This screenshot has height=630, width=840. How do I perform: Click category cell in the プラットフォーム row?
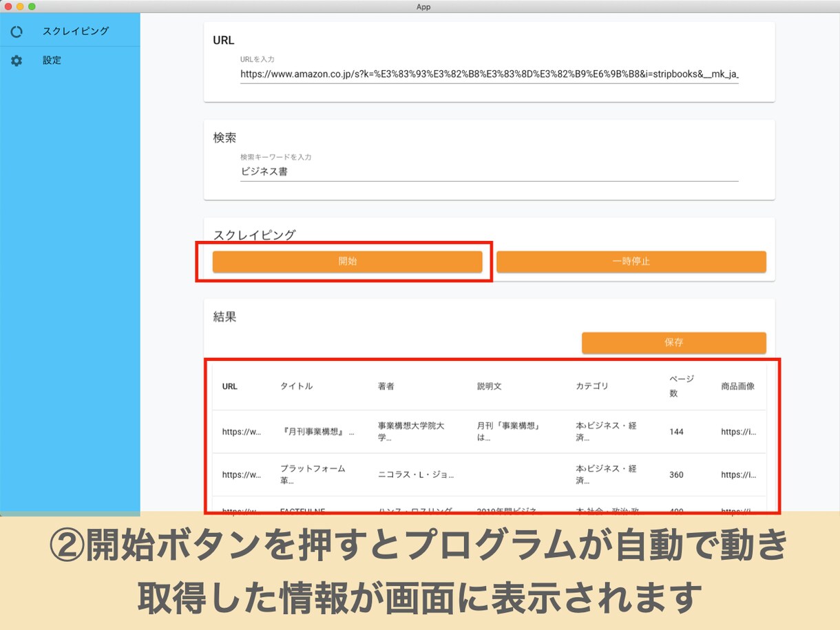(x=606, y=474)
